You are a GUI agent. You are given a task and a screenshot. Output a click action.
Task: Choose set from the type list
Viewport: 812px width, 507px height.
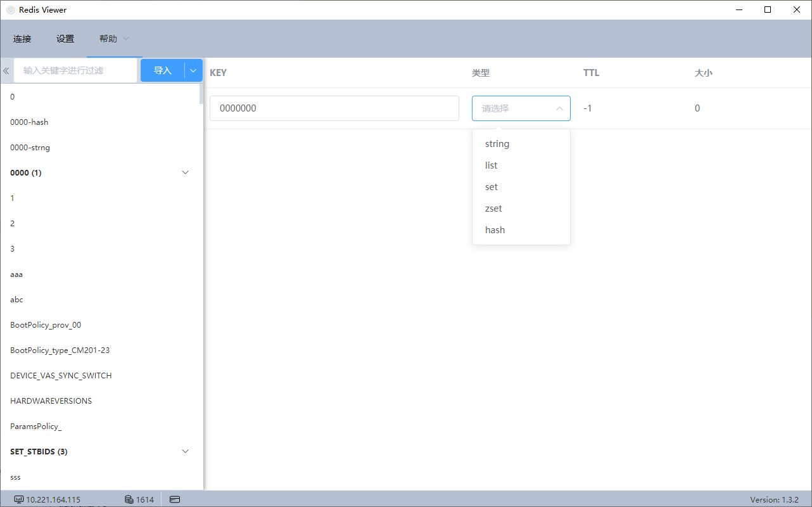pyautogui.click(x=521, y=187)
